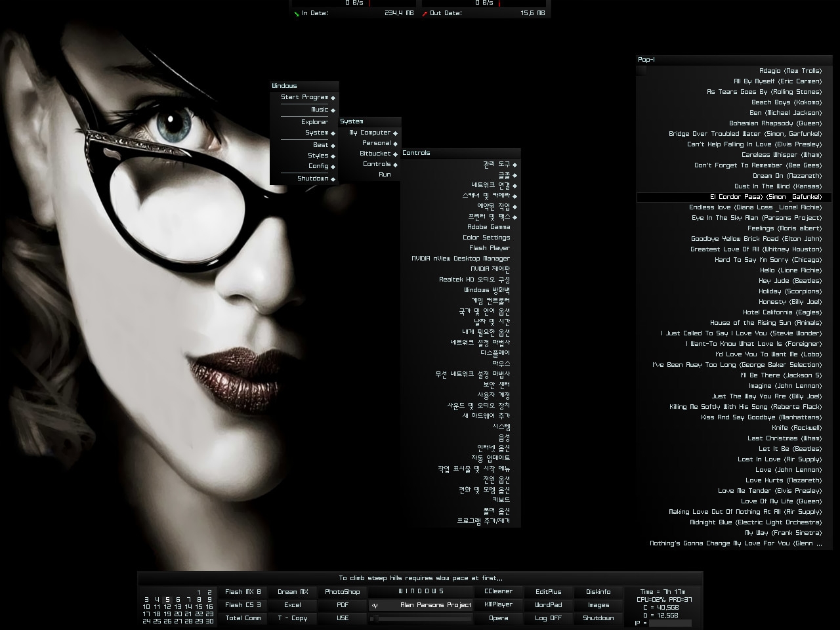Open CCleaner from the launcher bar
This screenshot has width=840, height=630.
pos(498,591)
